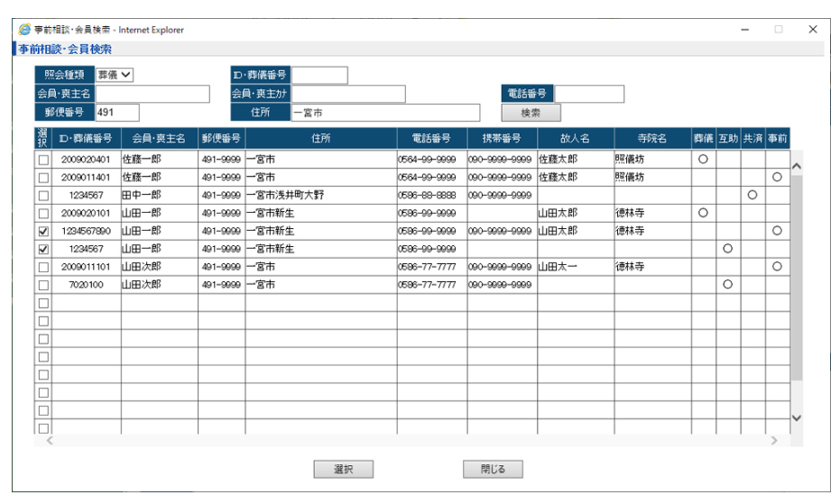Click horizontal scrollbar left arrow

(x=50, y=441)
